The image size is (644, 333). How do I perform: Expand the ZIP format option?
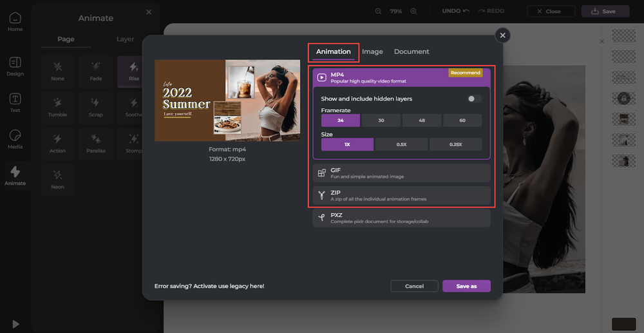coord(401,195)
